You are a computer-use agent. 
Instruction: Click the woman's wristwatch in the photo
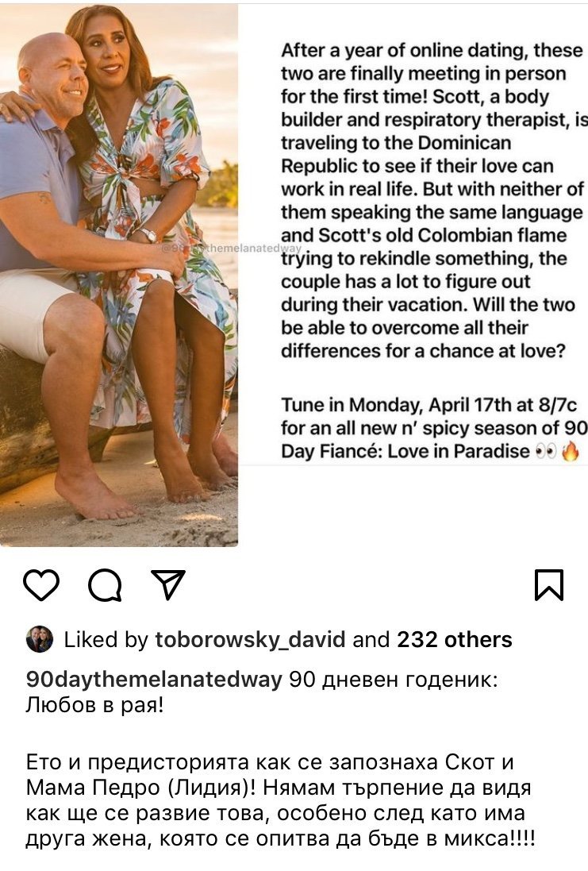147,234
